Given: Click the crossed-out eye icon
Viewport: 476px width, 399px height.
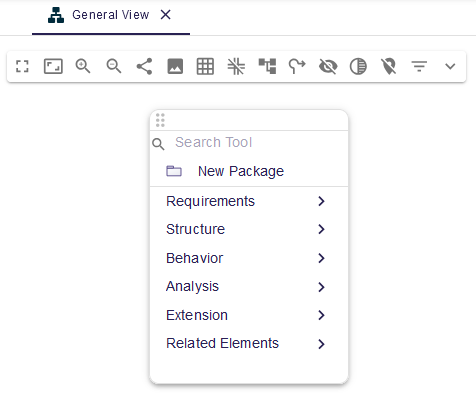Looking at the screenshot, I should pyautogui.click(x=328, y=66).
